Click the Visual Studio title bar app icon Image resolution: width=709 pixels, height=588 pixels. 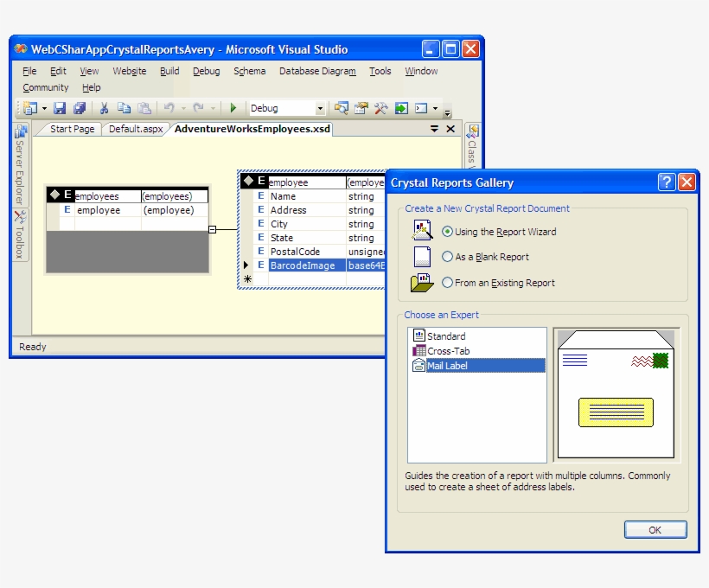21,48
